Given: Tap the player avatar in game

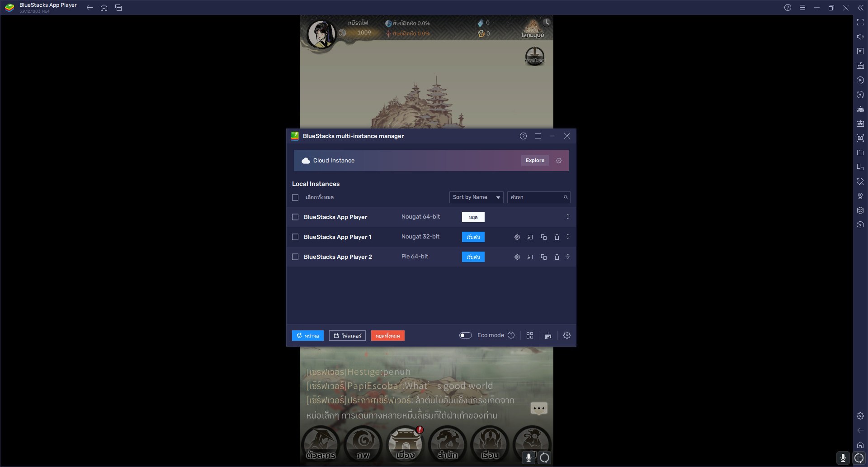Looking at the screenshot, I should pyautogui.click(x=321, y=34).
